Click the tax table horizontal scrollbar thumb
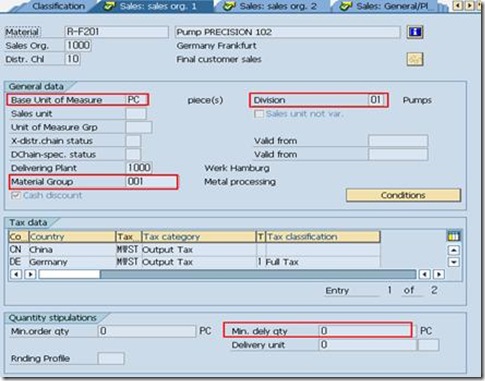Viewport: 485px width, 381px height. coord(69,274)
